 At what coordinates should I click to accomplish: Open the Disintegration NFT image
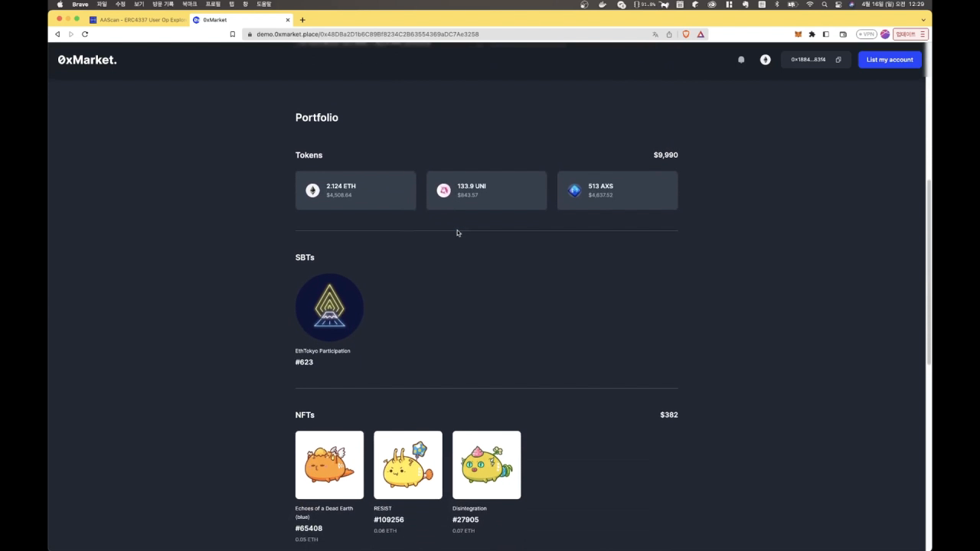(x=486, y=465)
